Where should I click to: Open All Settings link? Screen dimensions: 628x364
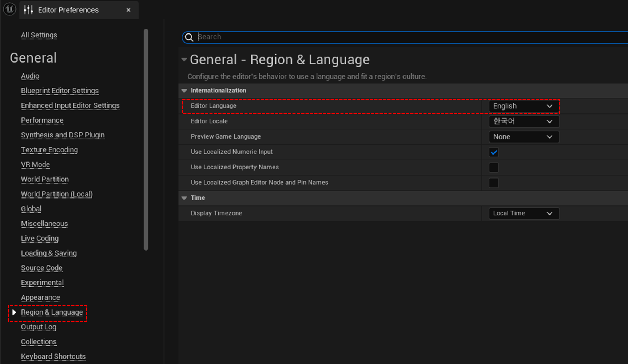click(39, 35)
